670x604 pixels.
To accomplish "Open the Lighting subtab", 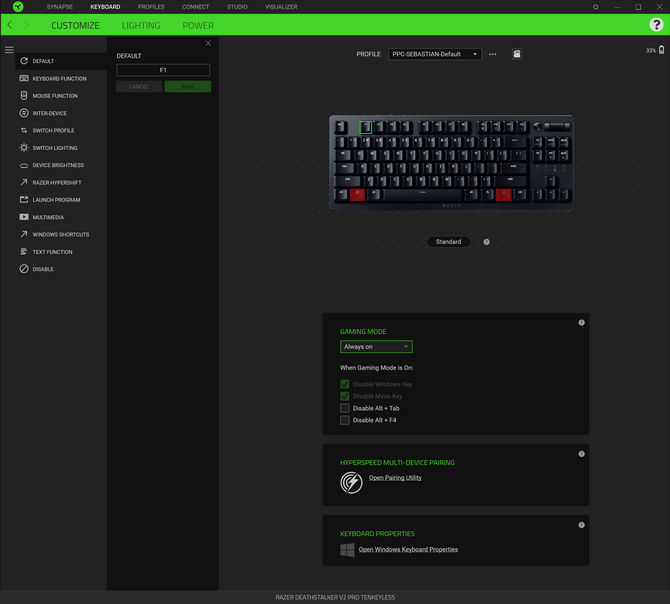I will click(x=141, y=25).
